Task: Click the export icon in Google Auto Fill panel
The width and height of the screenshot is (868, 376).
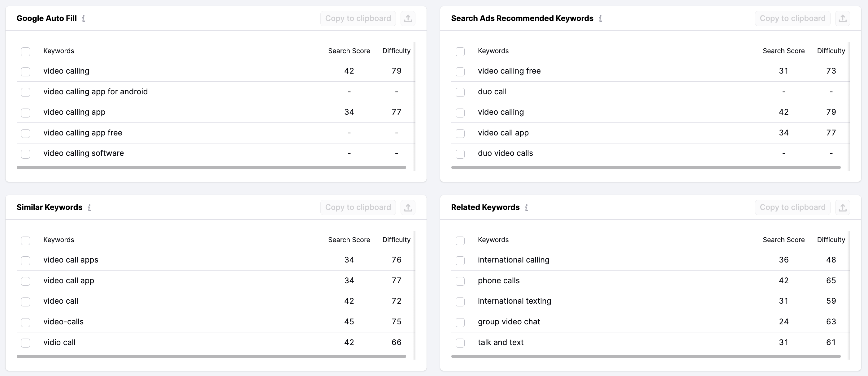Action: point(408,18)
